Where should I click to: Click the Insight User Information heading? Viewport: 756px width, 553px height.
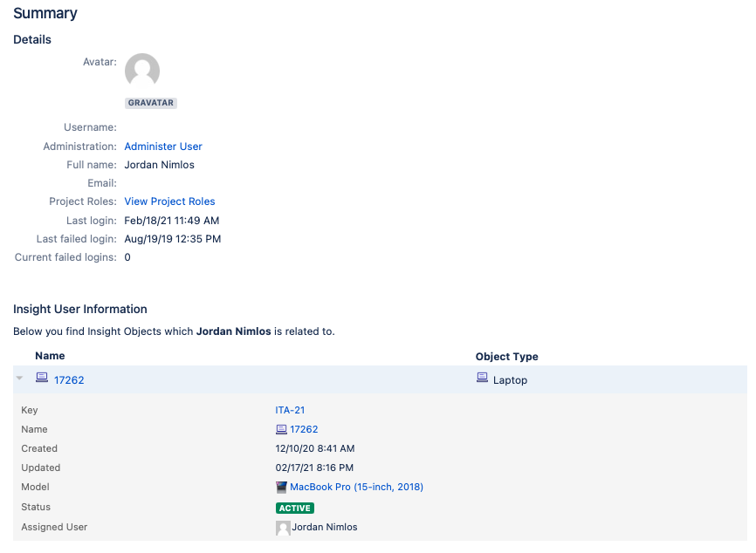[80, 310]
